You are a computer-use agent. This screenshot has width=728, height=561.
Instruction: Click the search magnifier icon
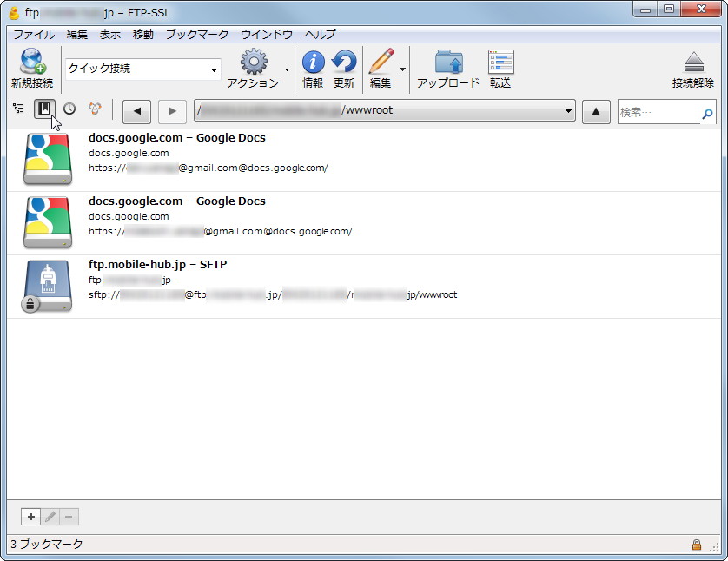(x=707, y=113)
